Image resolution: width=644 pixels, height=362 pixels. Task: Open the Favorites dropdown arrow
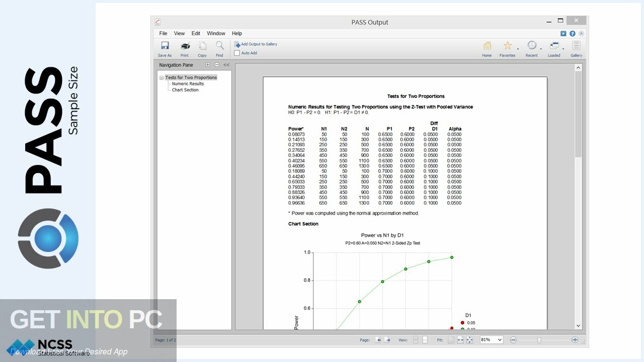click(x=518, y=49)
